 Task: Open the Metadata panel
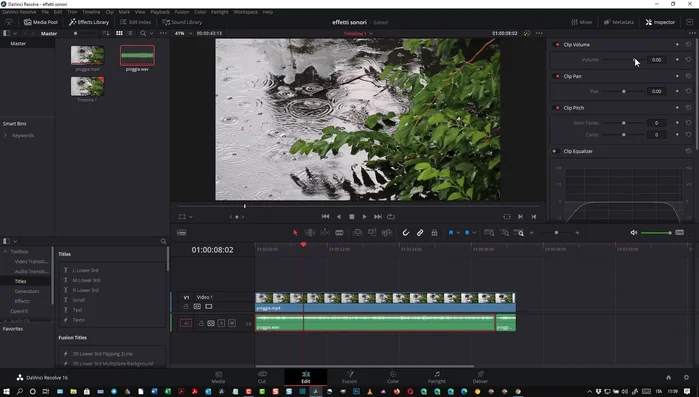click(x=618, y=22)
